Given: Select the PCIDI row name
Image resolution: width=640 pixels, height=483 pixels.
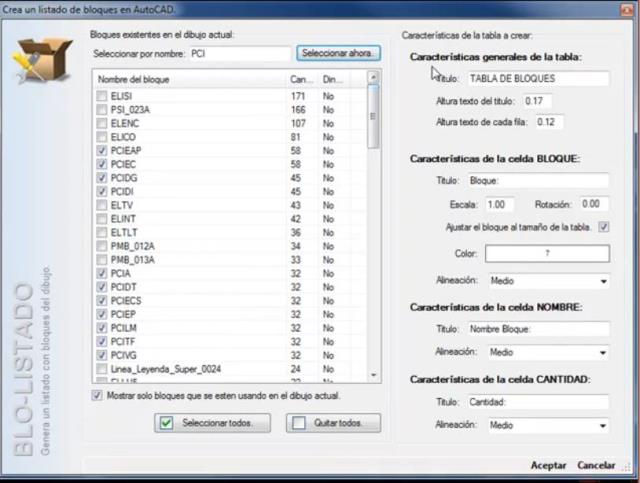Looking at the screenshot, I should click(x=122, y=191).
